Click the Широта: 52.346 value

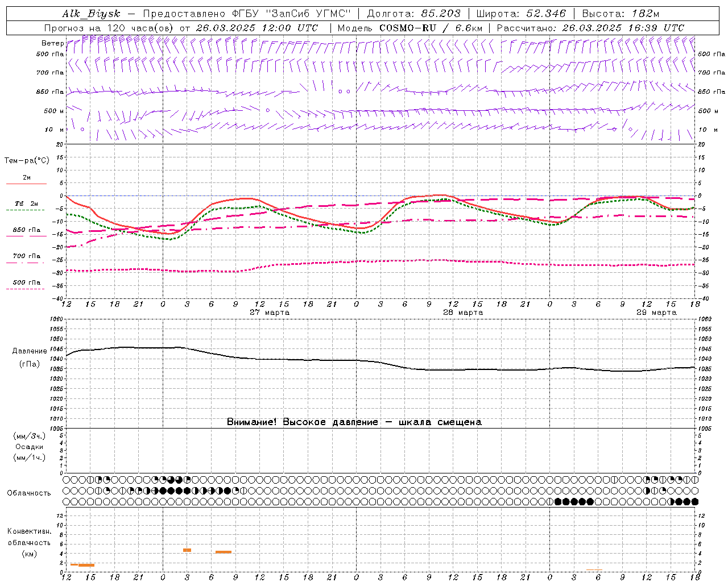521,14
